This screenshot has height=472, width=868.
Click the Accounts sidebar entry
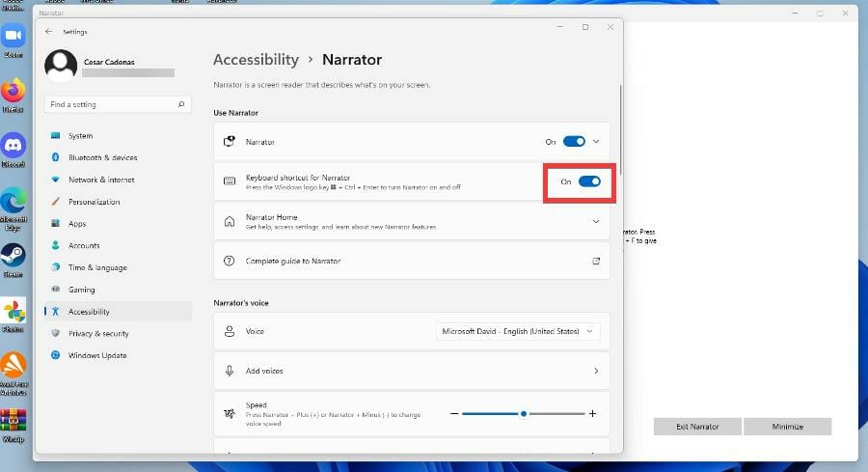[118, 245]
